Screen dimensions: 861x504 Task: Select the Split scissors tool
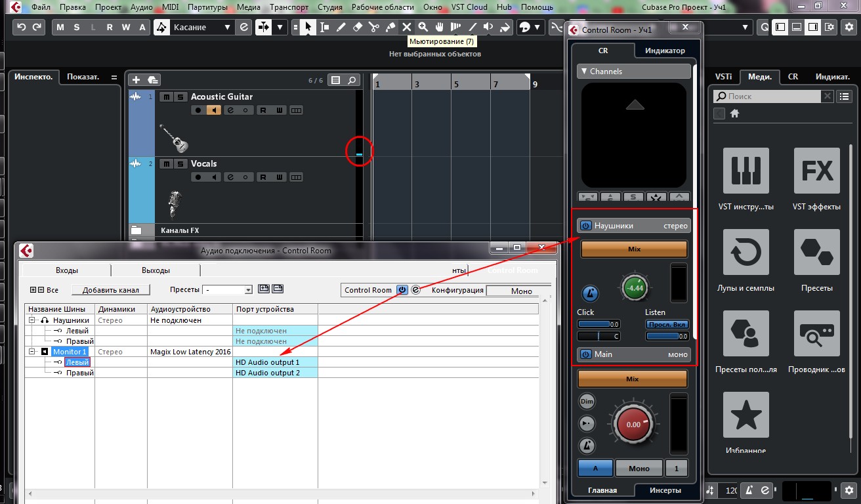click(x=374, y=27)
